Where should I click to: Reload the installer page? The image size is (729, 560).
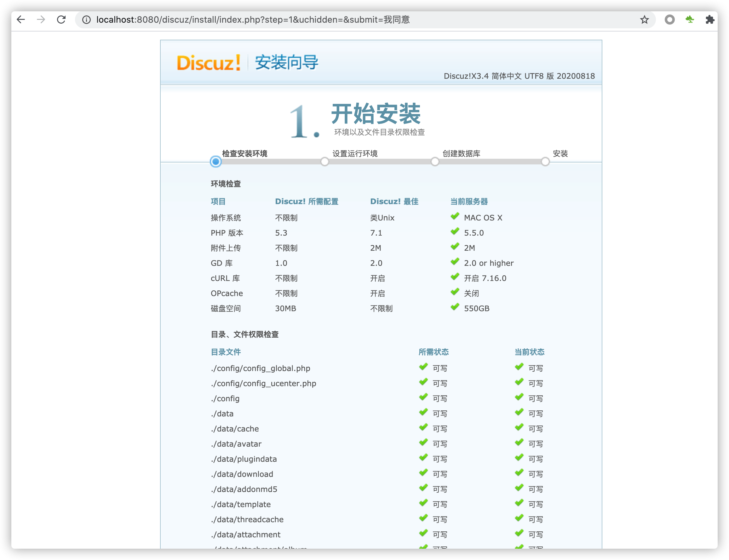click(x=61, y=20)
